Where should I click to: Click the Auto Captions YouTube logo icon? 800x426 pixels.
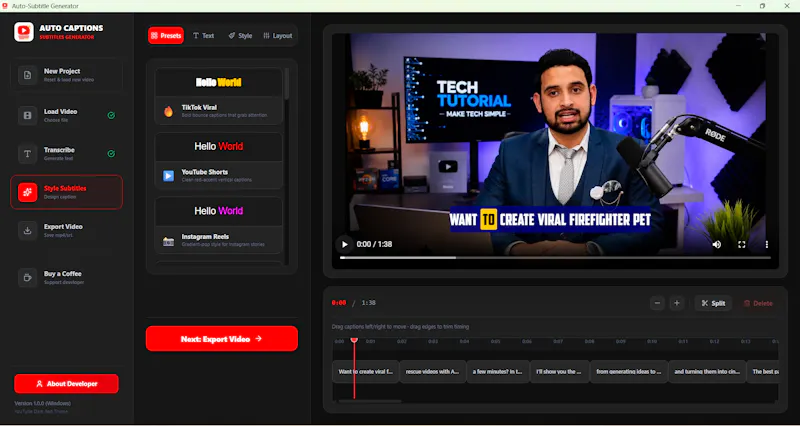[23, 32]
